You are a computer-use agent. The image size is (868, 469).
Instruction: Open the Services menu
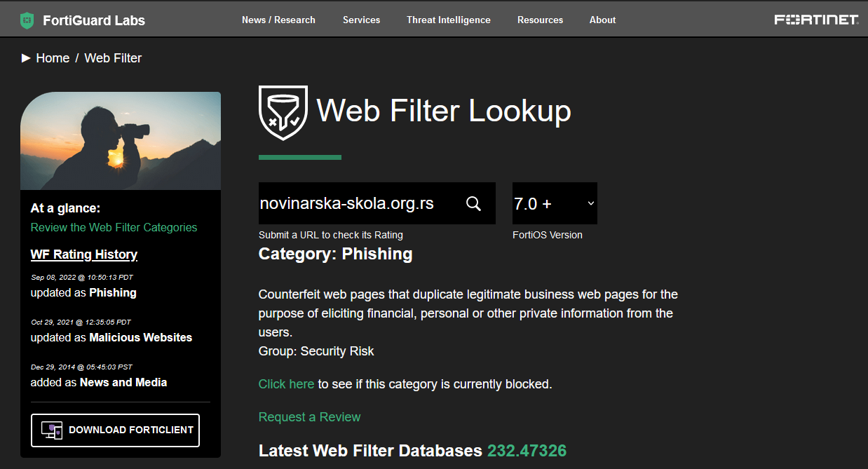[x=362, y=20]
